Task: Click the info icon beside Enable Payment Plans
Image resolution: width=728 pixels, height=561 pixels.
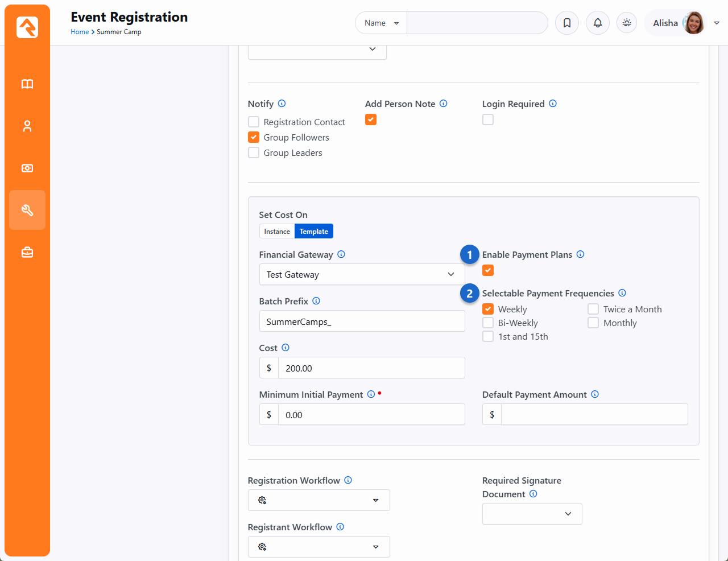Action: tap(580, 254)
